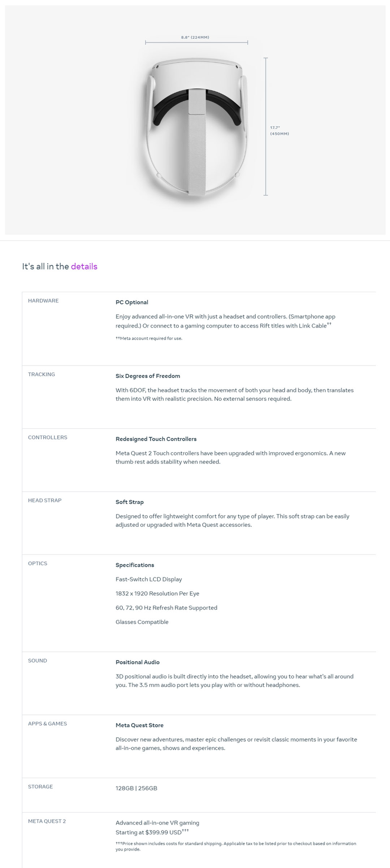Image resolution: width=390 pixels, height=868 pixels.
Task: Select the CONTROLLERS section label
Action: pyautogui.click(x=48, y=437)
